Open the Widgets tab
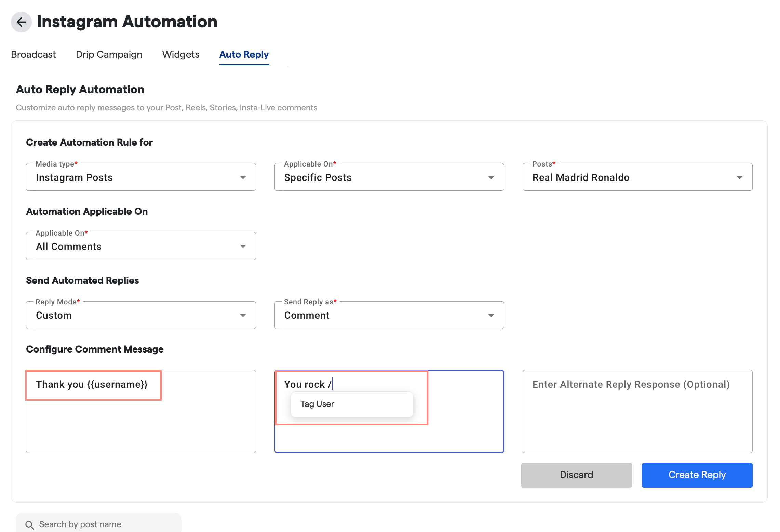This screenshot has height=532, width=780. click(180, 54)
